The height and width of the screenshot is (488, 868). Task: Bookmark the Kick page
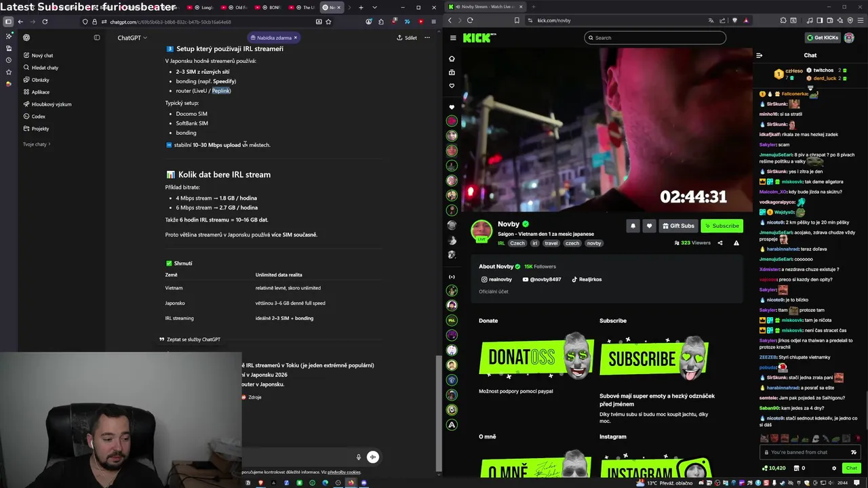[517, 20]
